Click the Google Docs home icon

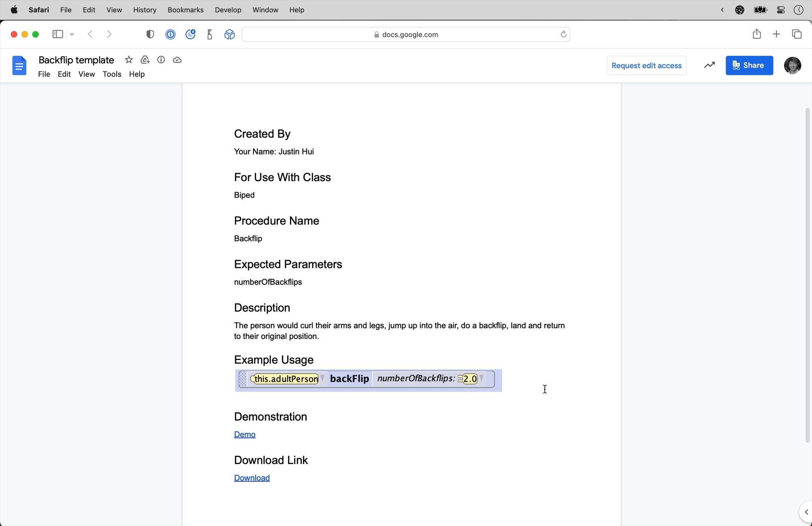coord(19,66)
